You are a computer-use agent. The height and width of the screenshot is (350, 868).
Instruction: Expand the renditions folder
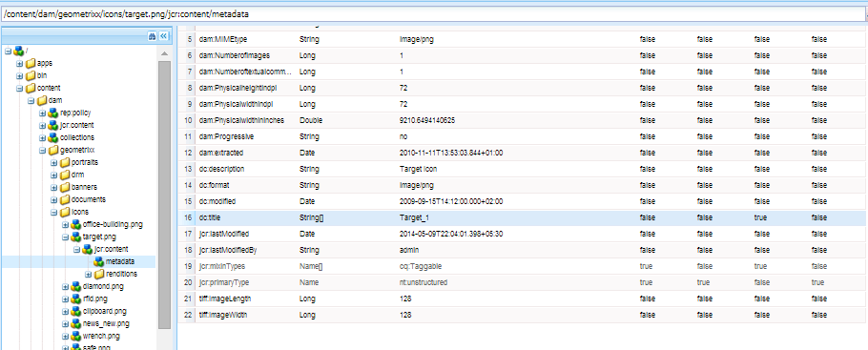pos(88,274)
